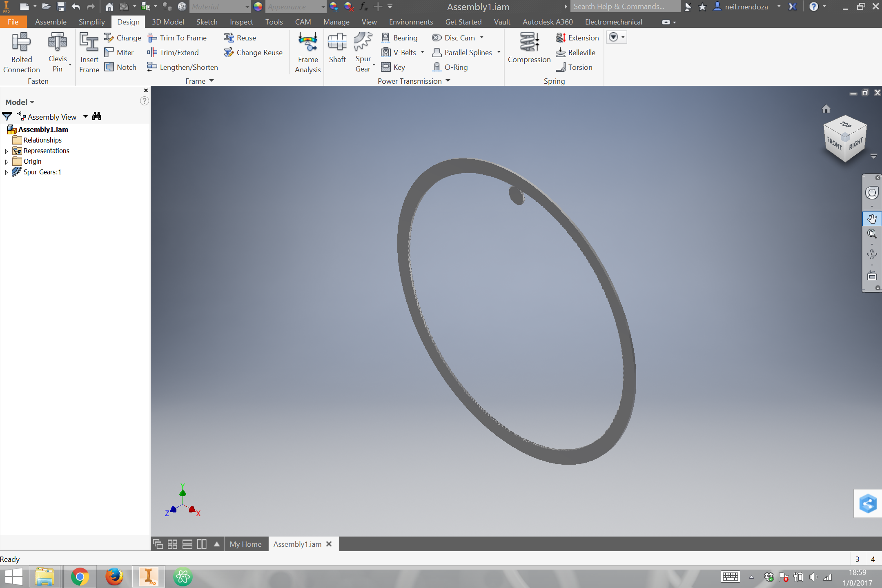The image size is (882, 588).
Task: Click the ViewCube FRONT face
Action: (x=834, y=143)
